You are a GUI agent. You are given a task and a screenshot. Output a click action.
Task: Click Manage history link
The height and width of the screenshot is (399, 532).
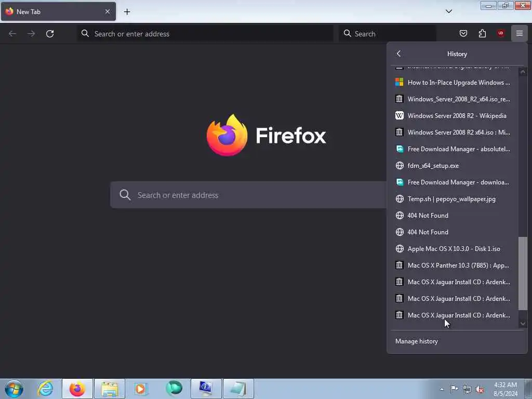416,341
